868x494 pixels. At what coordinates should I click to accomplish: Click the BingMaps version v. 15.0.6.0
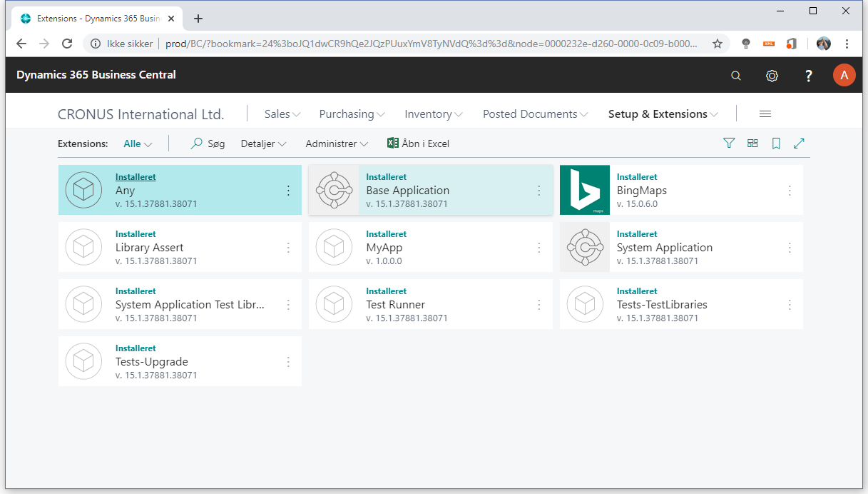637,204
